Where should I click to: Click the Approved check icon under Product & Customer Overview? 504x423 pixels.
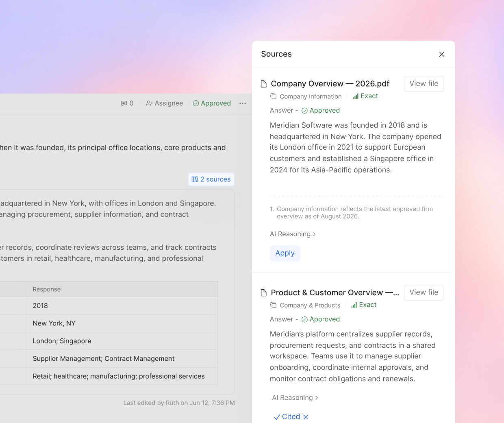coord(304,319)
